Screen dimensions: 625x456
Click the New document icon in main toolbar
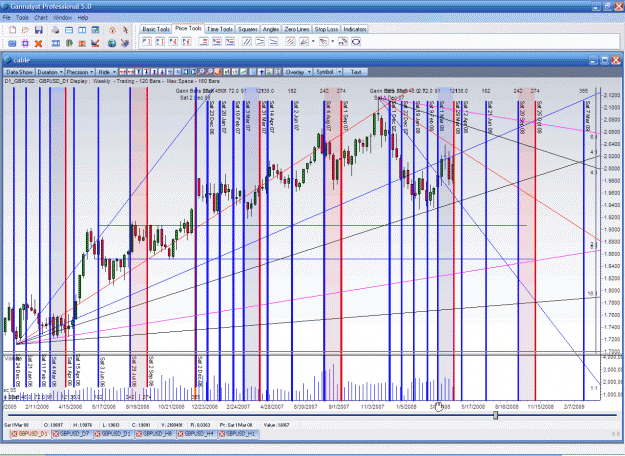(12, 30)
